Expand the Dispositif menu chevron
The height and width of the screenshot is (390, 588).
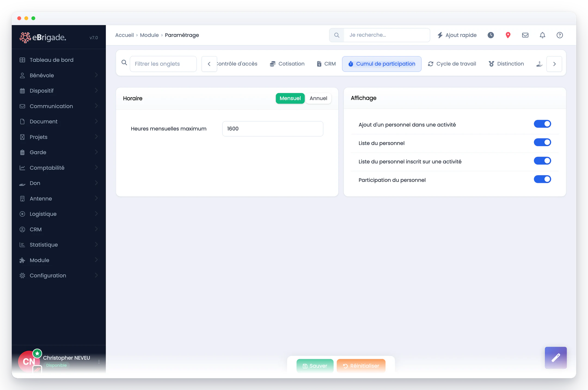(x=96, y=90)
